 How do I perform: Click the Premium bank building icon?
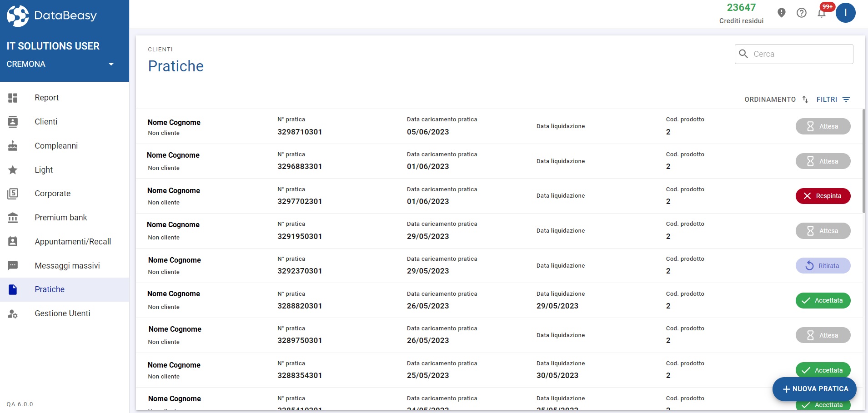point(13,218)
